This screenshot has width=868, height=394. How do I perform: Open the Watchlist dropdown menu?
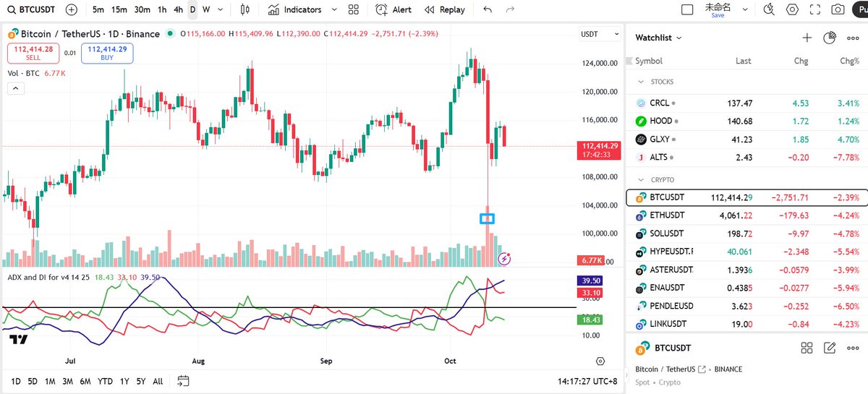[x=658, y=38]
